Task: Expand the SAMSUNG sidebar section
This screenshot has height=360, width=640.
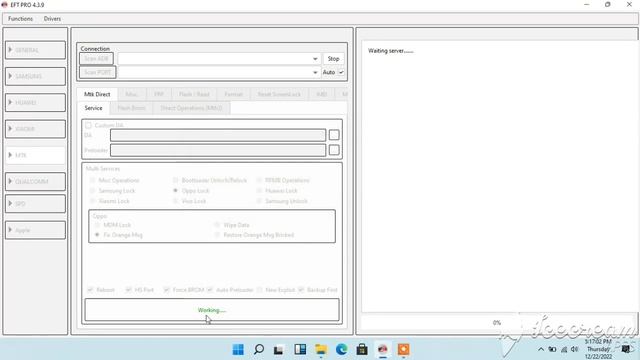Action: coord(36,76)
